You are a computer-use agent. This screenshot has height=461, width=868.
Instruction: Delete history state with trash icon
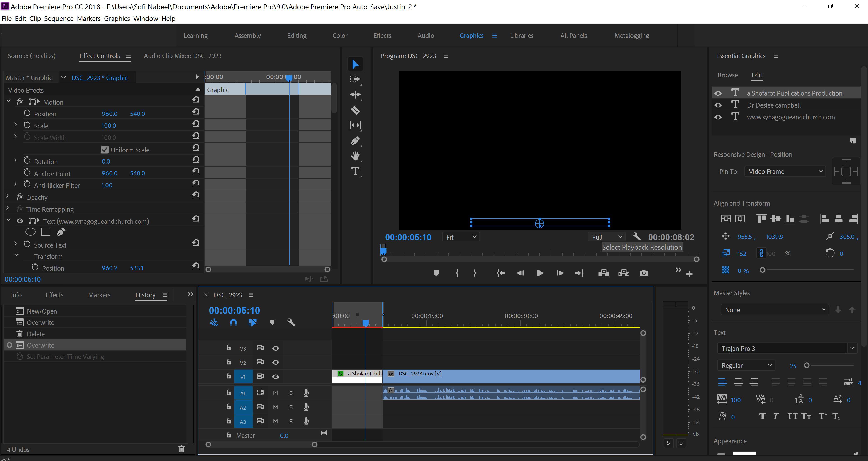click(x=181, y=449)
